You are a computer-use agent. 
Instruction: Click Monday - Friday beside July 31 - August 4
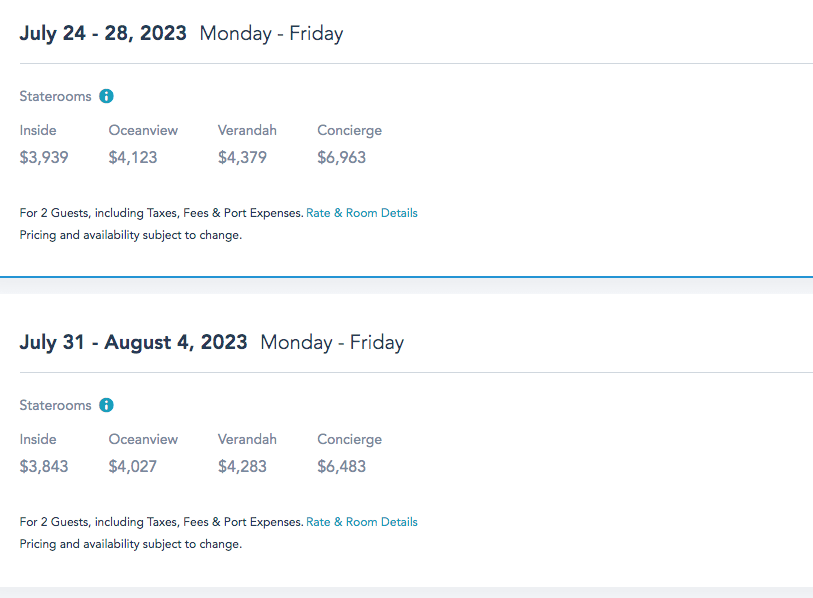pos(332,342)
